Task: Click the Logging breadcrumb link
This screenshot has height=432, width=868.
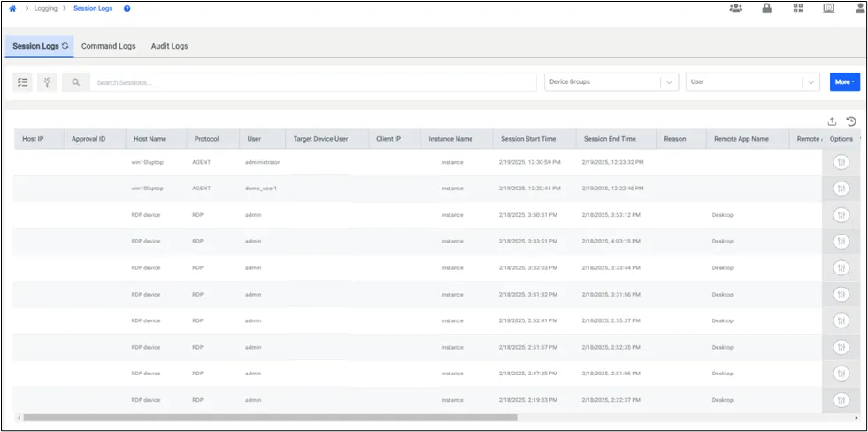Action: [x=45, y=8]
